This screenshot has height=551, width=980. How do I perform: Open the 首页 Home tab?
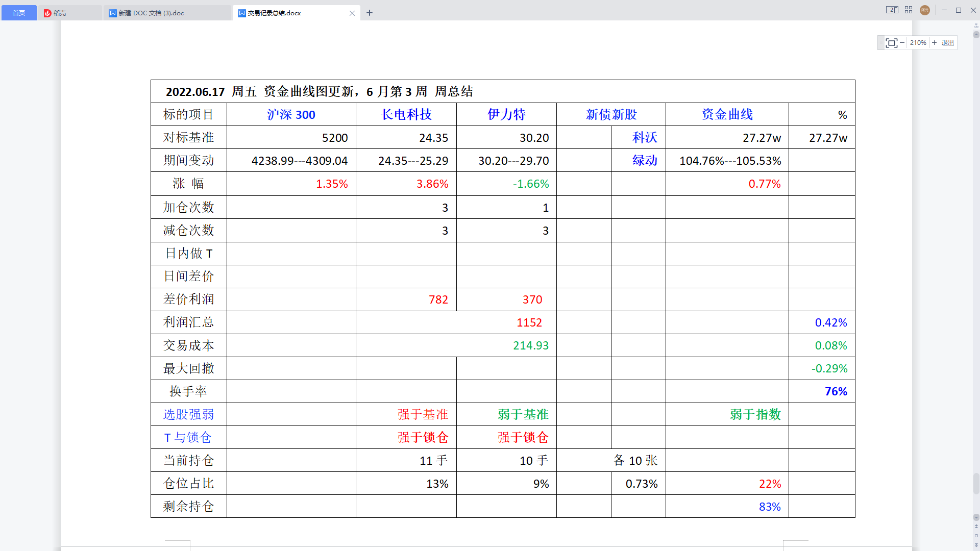coord(19,13)
